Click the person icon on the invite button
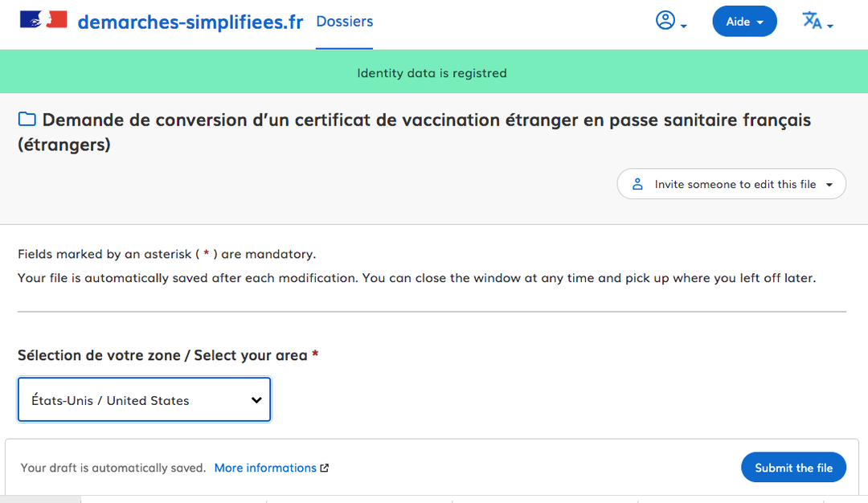868x503 pixels. (x=637, y=184)
